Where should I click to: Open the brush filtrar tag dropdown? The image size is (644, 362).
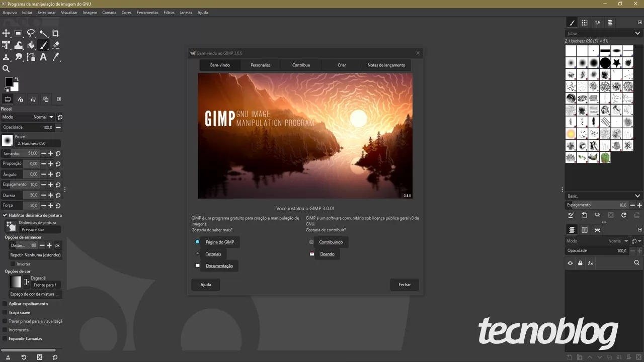pos(637,33)
